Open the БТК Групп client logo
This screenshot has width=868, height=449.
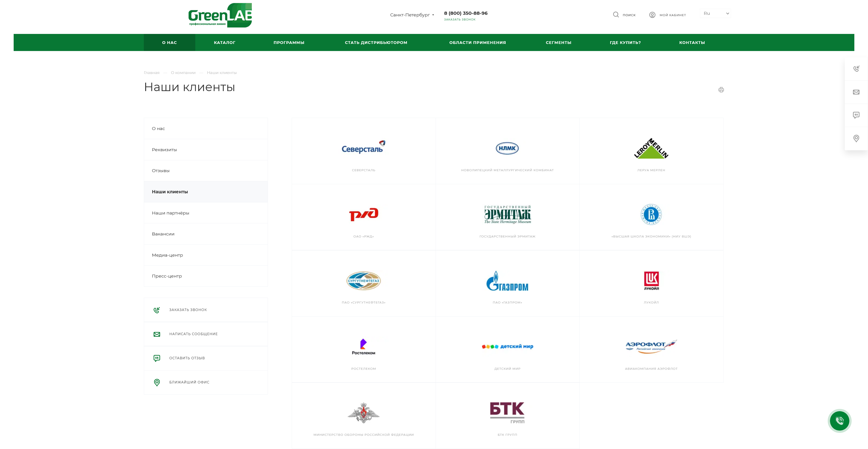(507, 413)
